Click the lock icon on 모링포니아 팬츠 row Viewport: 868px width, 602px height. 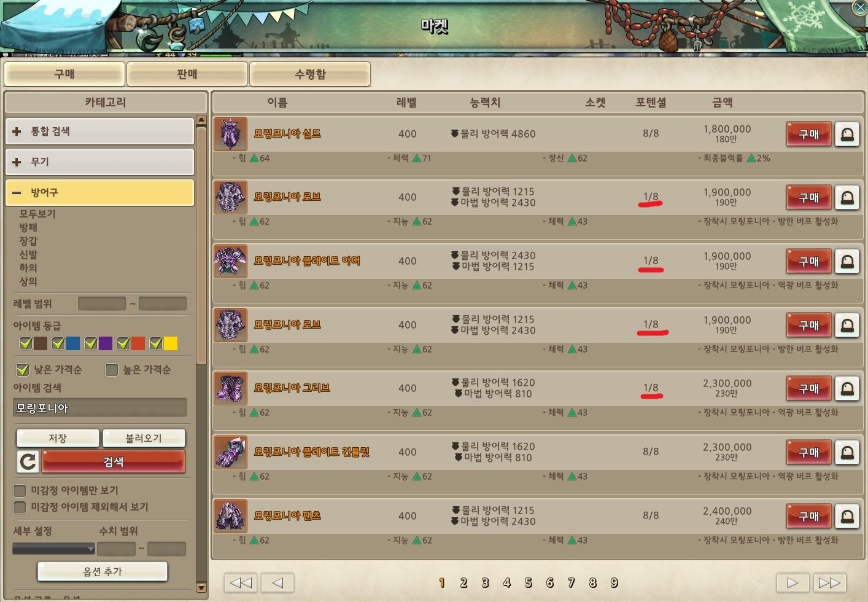point(847,516)
